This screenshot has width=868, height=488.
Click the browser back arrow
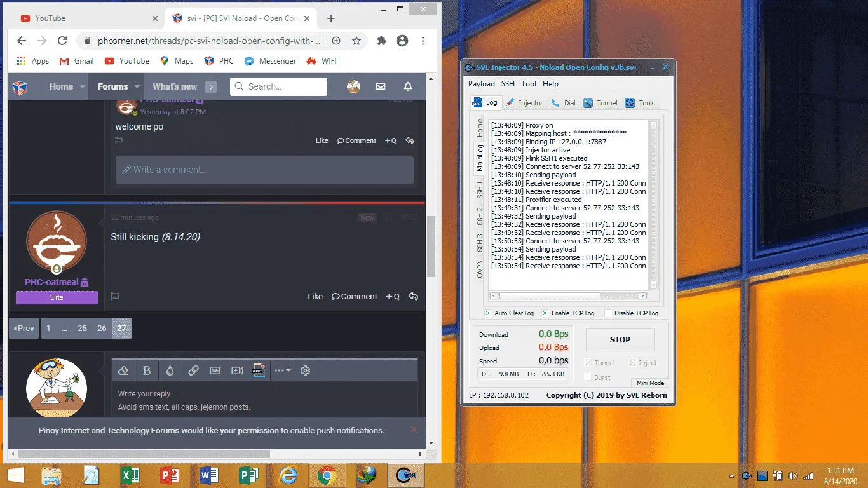point(22,41)
